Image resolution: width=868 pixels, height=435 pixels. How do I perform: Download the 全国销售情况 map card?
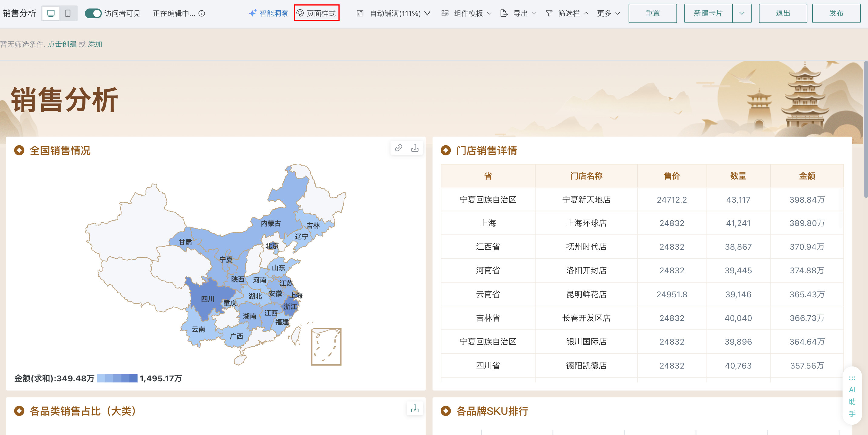(x=415, y=148)
